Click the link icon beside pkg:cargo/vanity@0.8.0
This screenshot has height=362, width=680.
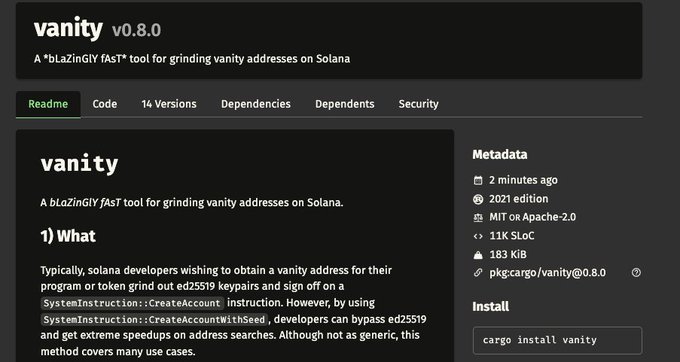[x=478, y=273]
